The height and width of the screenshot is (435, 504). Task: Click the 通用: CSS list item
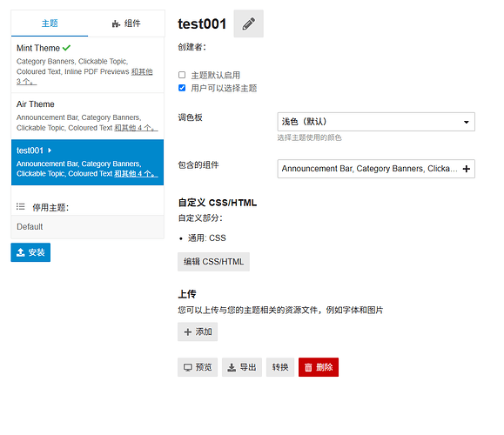[207, 238]
